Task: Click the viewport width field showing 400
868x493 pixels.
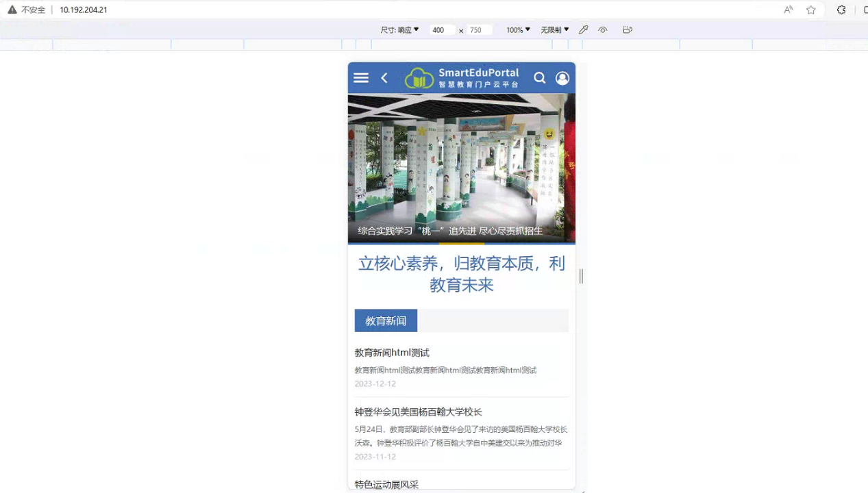Action: click(439, 30)
